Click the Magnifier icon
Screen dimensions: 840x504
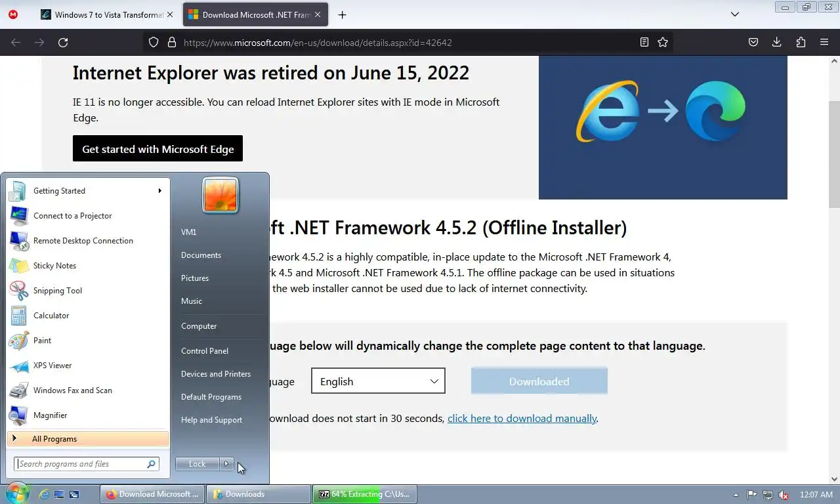coord(18,415)
